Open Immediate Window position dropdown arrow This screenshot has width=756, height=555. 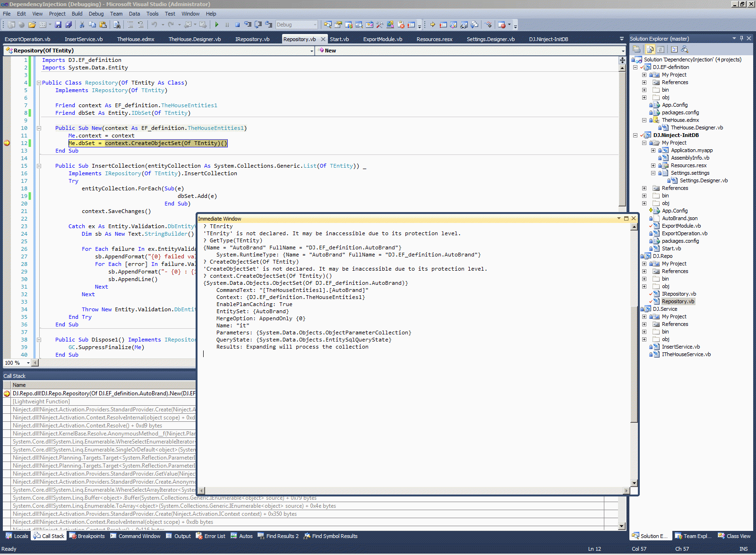click(619, 218)
